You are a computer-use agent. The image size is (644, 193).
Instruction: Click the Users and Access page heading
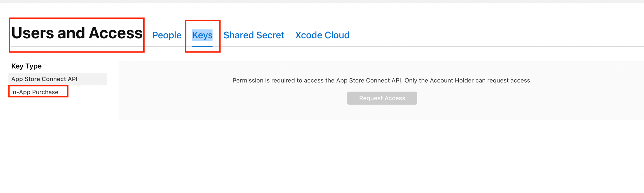tap(77, 33)
